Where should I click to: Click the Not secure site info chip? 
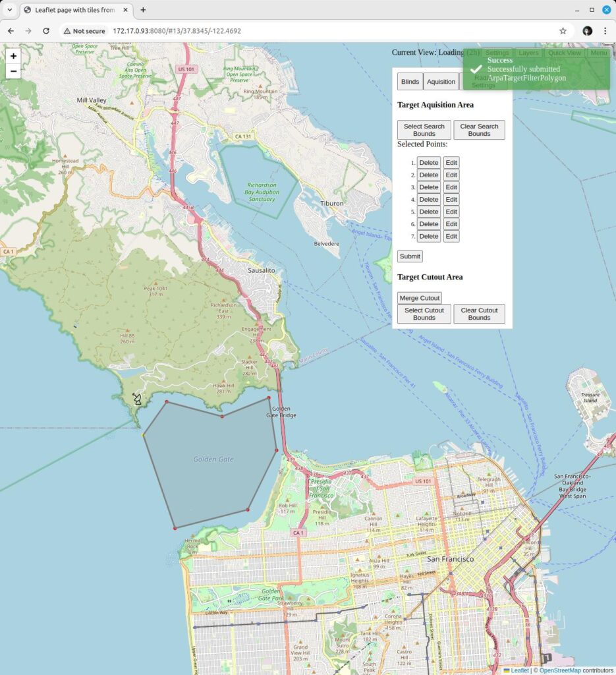84,31
